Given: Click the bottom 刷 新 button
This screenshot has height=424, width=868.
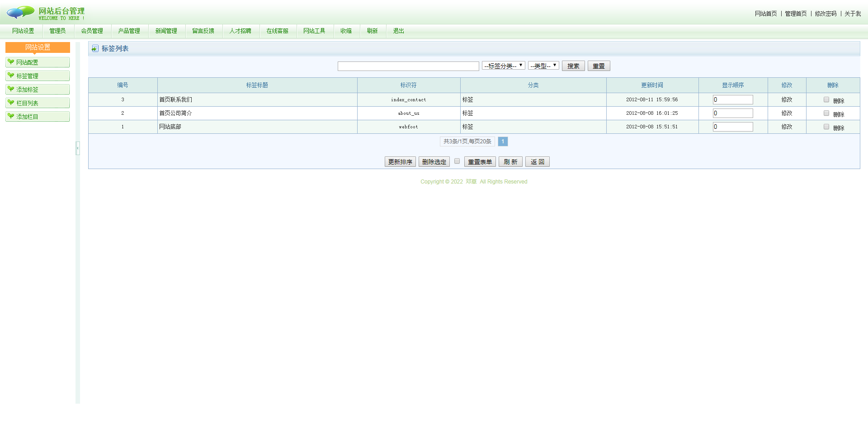Looking at the screenshot, I should [510, 162].
